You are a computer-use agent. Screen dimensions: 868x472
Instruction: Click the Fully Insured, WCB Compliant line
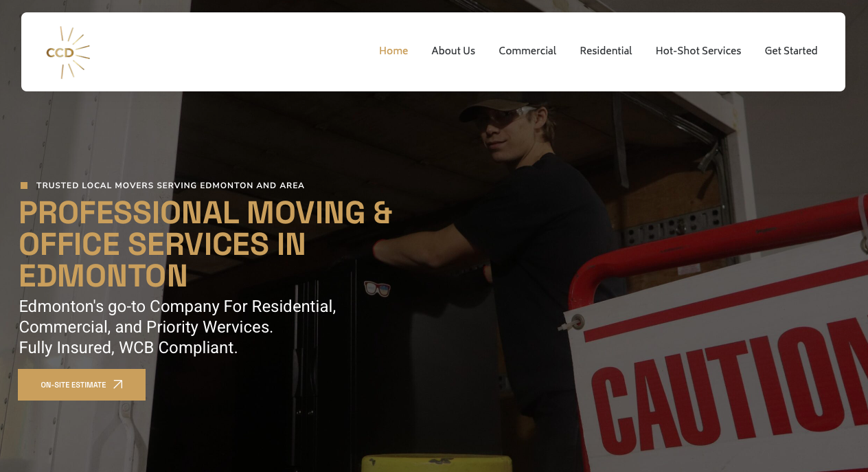(128, 348)
